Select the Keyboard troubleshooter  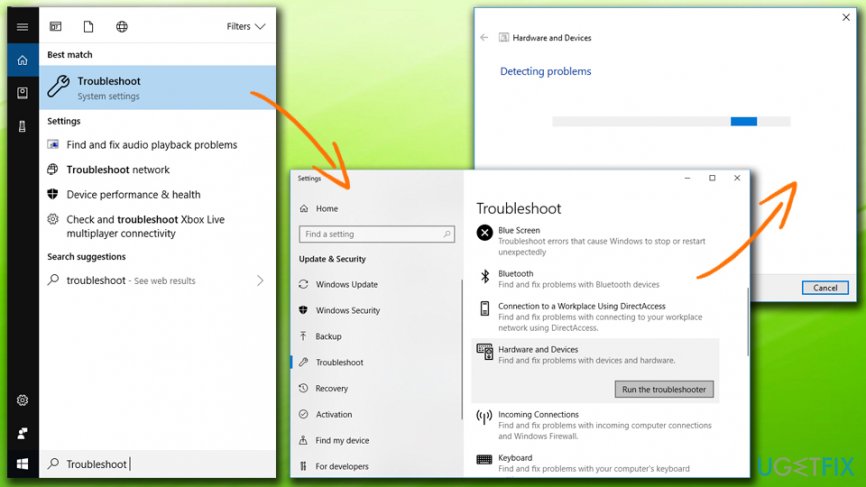point(595,463)
